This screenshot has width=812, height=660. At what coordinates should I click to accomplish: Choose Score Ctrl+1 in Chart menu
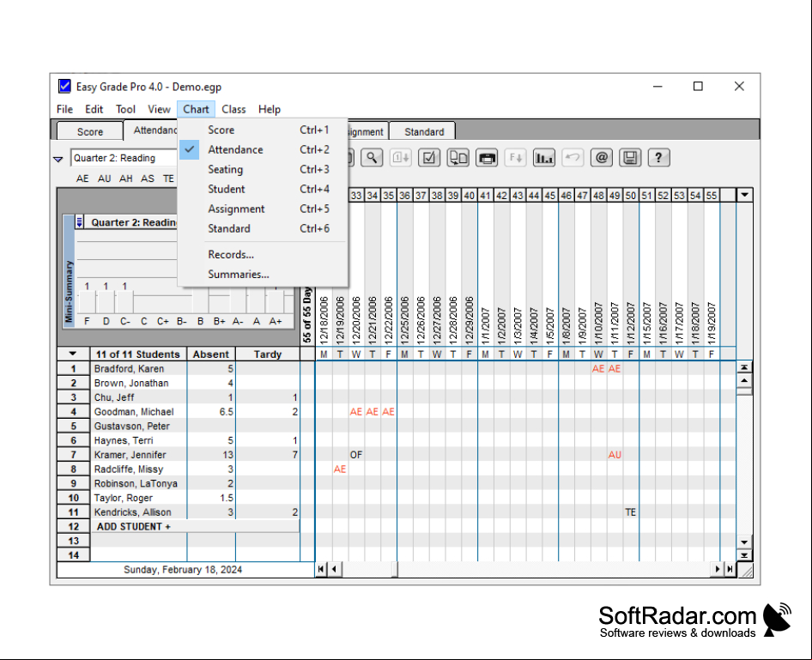tap(263, 130)
